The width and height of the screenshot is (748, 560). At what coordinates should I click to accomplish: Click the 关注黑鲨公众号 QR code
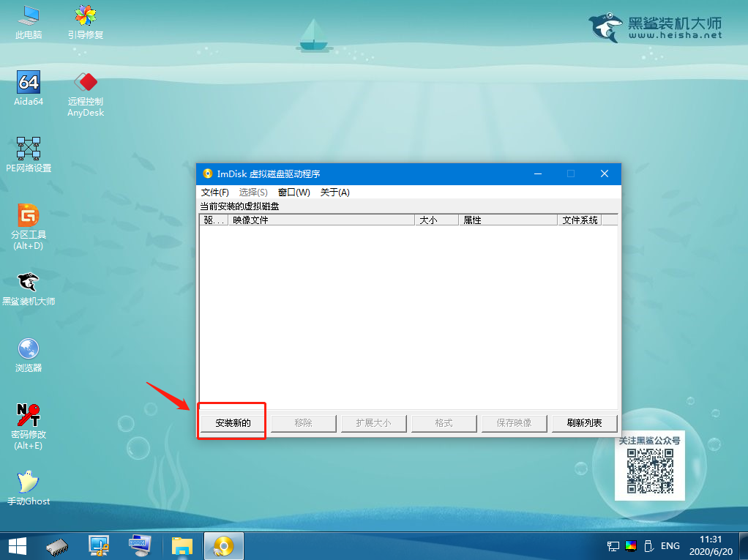650,471
